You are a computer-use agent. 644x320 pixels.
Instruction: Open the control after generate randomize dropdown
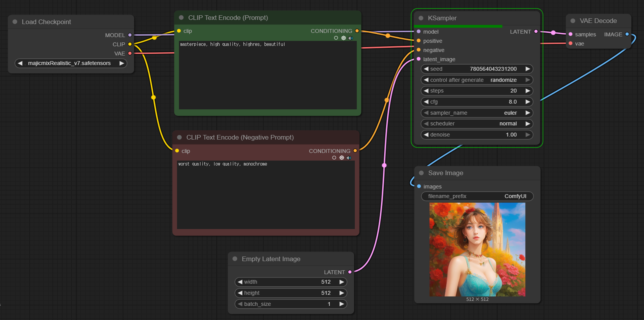click(477, 80)
